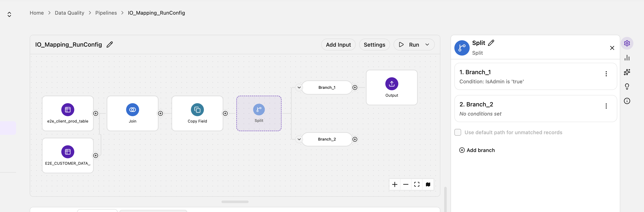Screen dimensions: 644x212
Task: Go to the Home breadcrumb
Action: 37,13
